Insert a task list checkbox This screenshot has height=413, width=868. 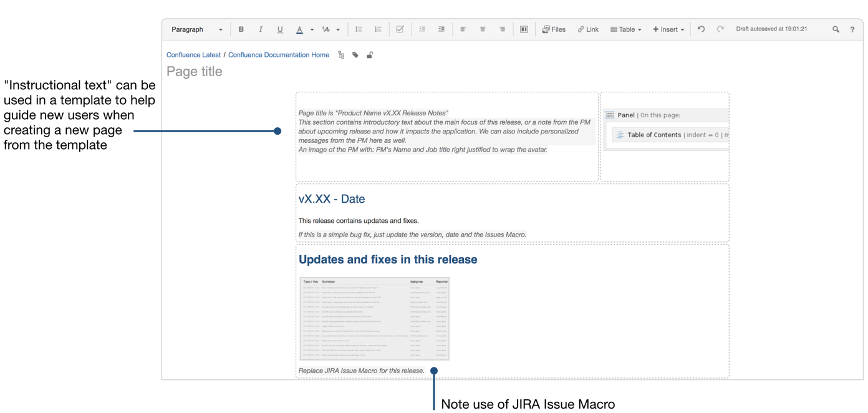coord(400,29)
